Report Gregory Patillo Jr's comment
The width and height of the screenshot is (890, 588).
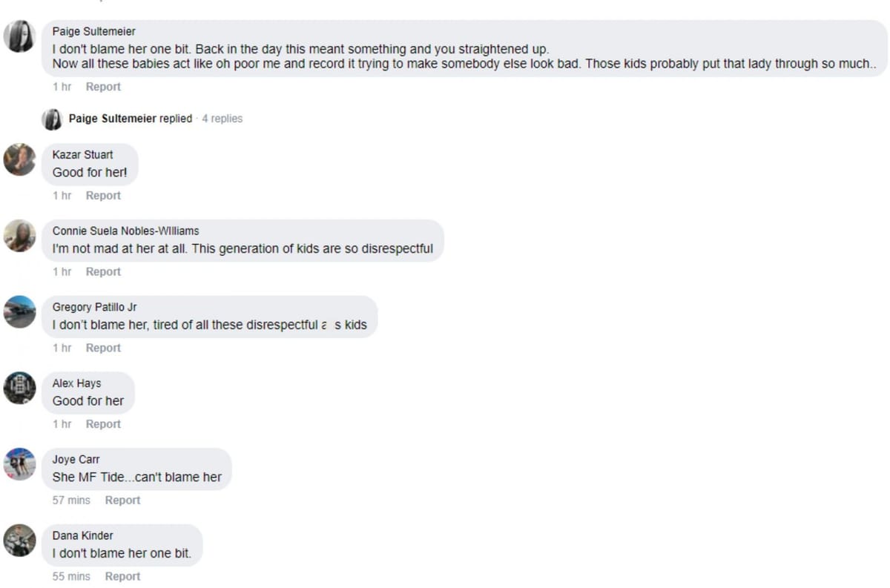tap(103, 348)
